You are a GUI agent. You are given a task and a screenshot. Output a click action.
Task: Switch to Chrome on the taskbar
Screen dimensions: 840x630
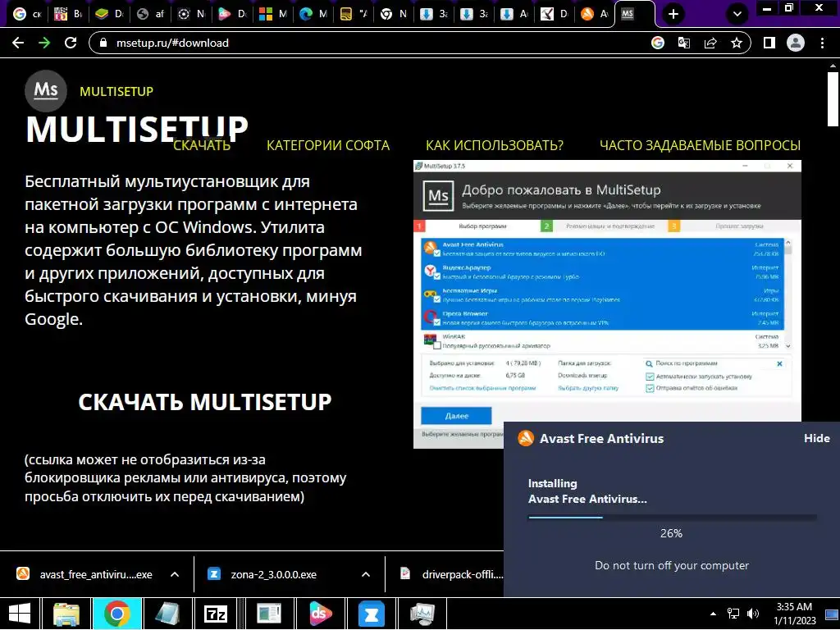click(x=117, y=614)
